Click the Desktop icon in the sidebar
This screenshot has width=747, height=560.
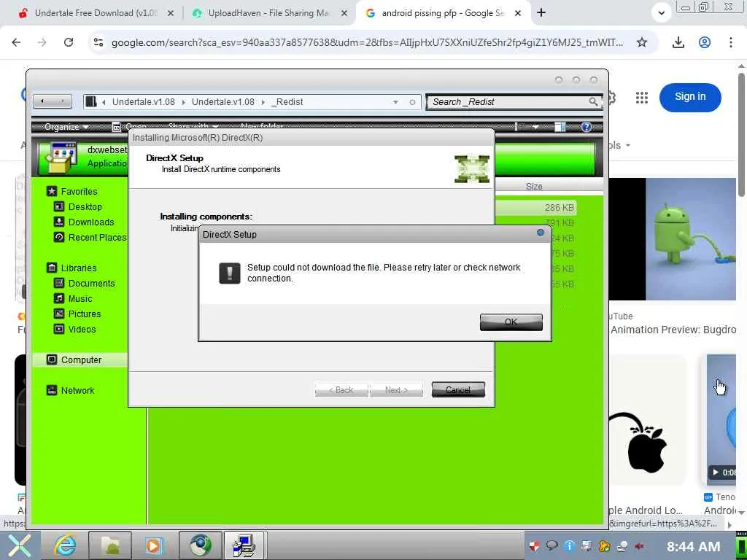point(59,206)
